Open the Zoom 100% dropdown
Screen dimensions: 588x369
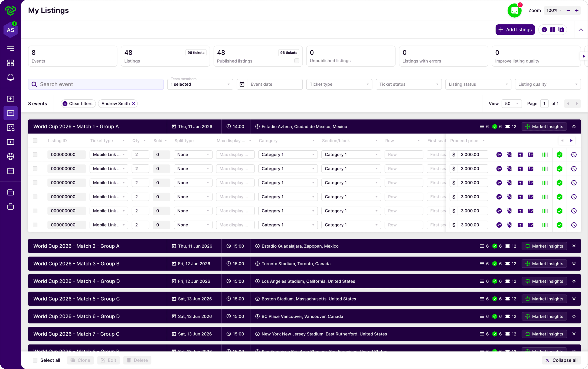point(554,11)
